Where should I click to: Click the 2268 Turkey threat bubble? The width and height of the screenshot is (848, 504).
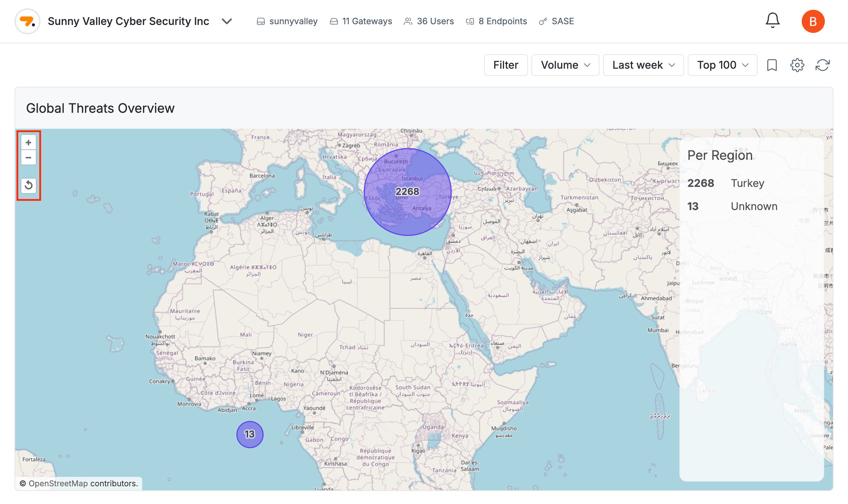[x=407, y=192]
